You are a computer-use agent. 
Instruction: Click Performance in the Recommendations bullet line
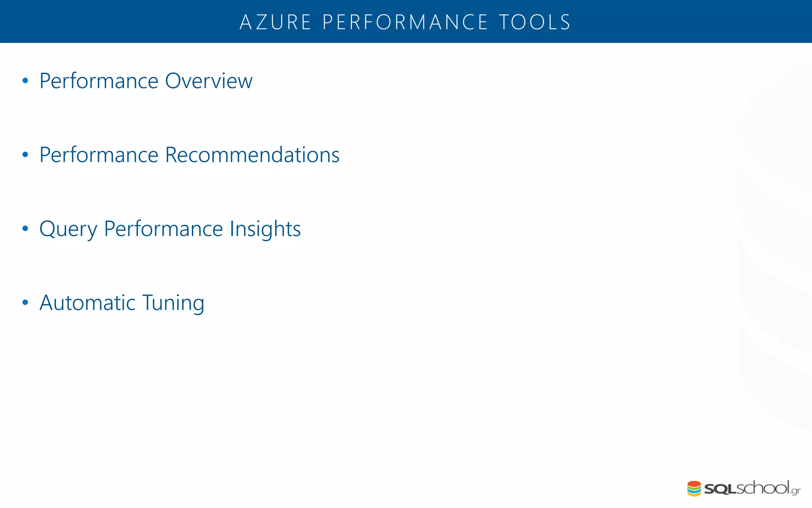(99, 155)
